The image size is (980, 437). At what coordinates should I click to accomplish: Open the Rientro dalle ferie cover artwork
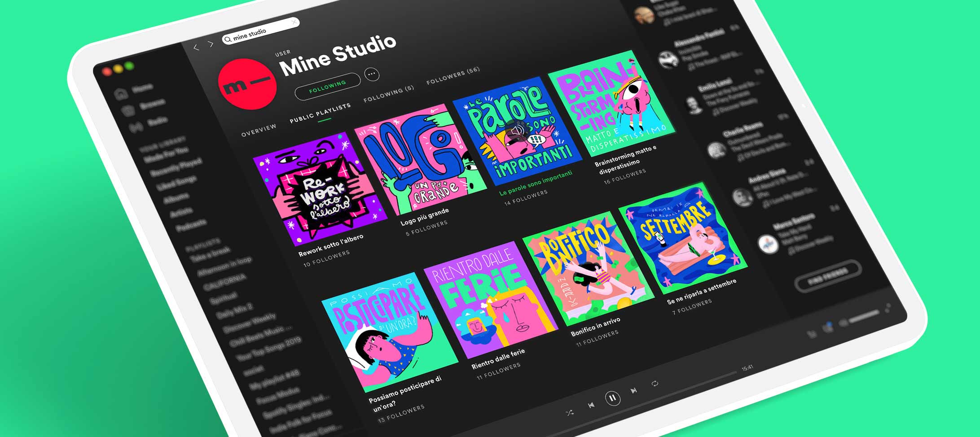coord(491,300)
